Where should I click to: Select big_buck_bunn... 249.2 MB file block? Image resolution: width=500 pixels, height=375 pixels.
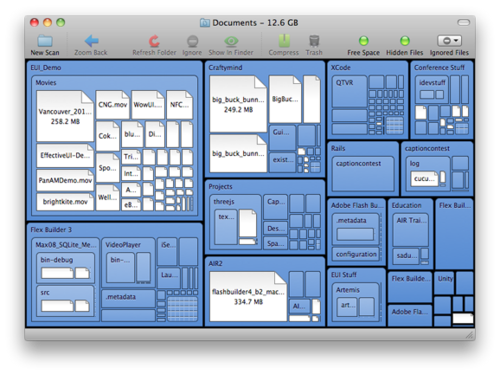tap(238, 104)
